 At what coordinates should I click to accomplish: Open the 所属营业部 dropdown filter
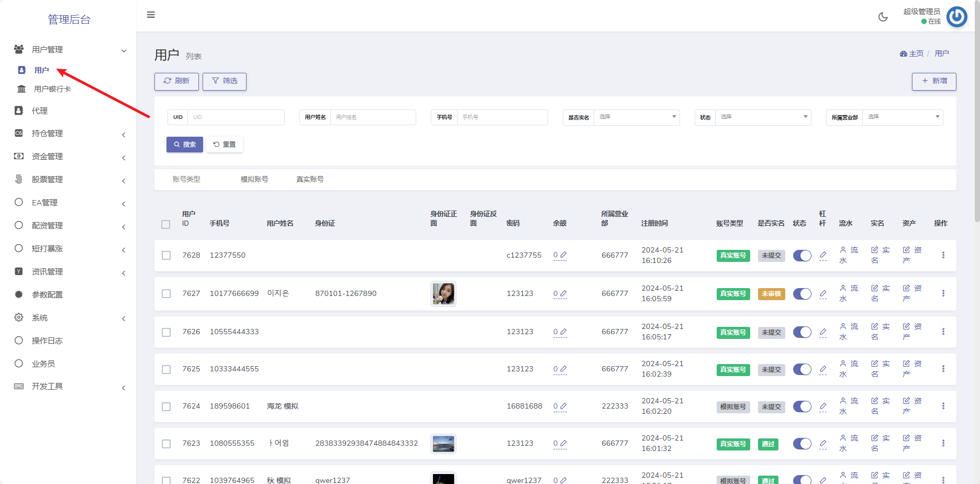coord(902,117)
